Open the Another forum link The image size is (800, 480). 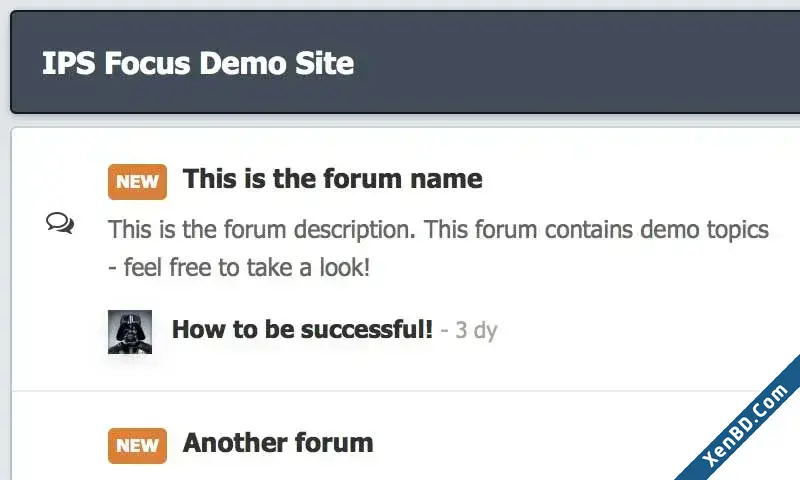[x=278, y=443]
